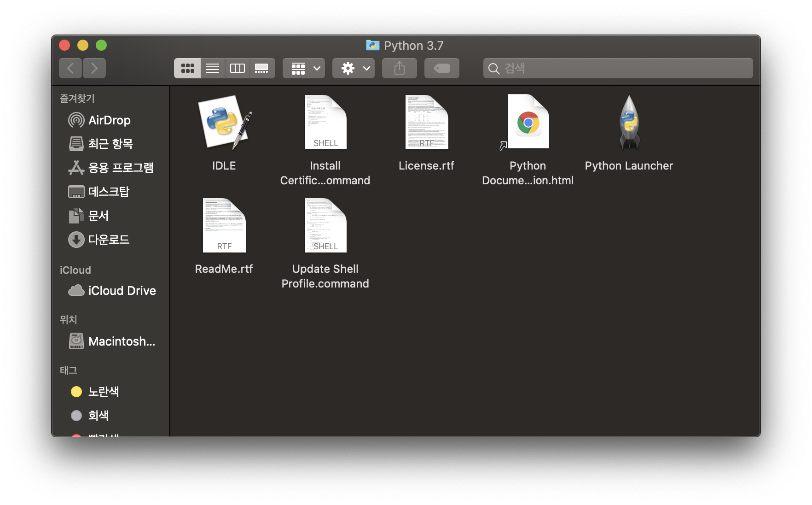Switch to gallery view mode
The image size is (812, 505).
coord(262,68)
